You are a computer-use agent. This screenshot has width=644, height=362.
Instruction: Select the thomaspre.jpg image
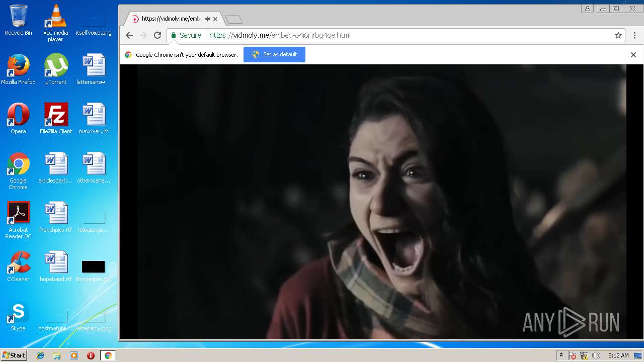94,270
